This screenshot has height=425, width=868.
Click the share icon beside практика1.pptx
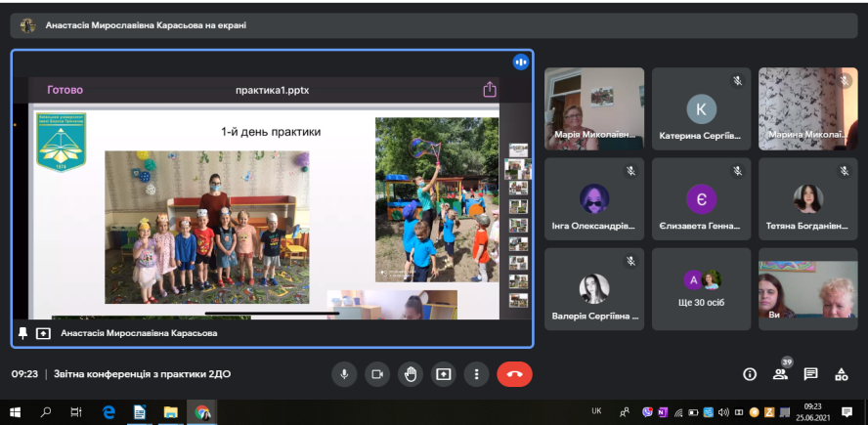click(490, 90)
